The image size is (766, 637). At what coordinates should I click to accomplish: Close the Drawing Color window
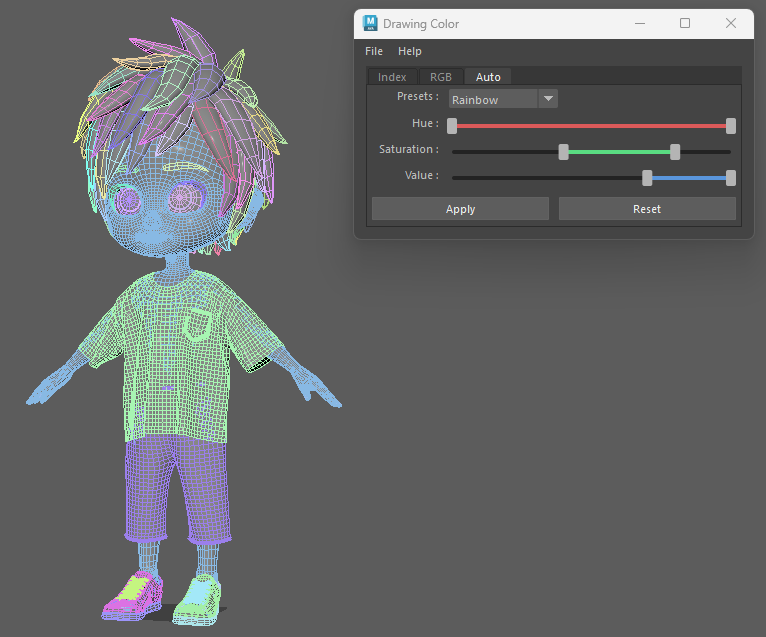[731, 23]
